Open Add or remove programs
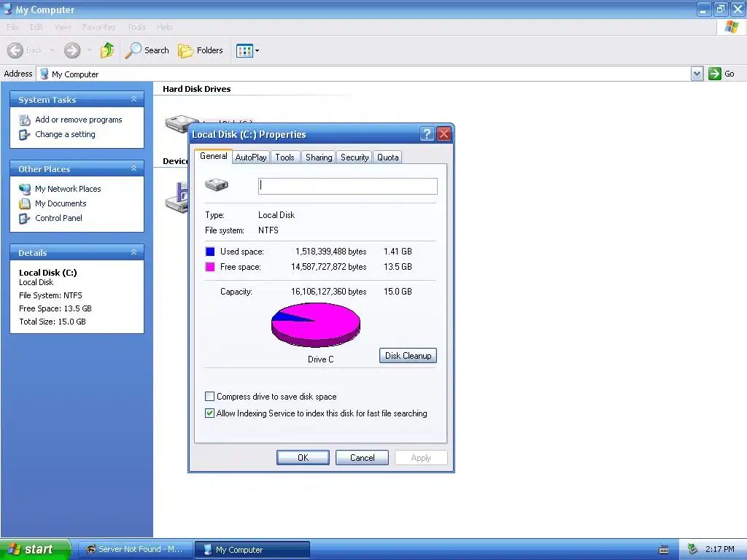The width and height of the screenshot is (747, 560). [79, 120]
